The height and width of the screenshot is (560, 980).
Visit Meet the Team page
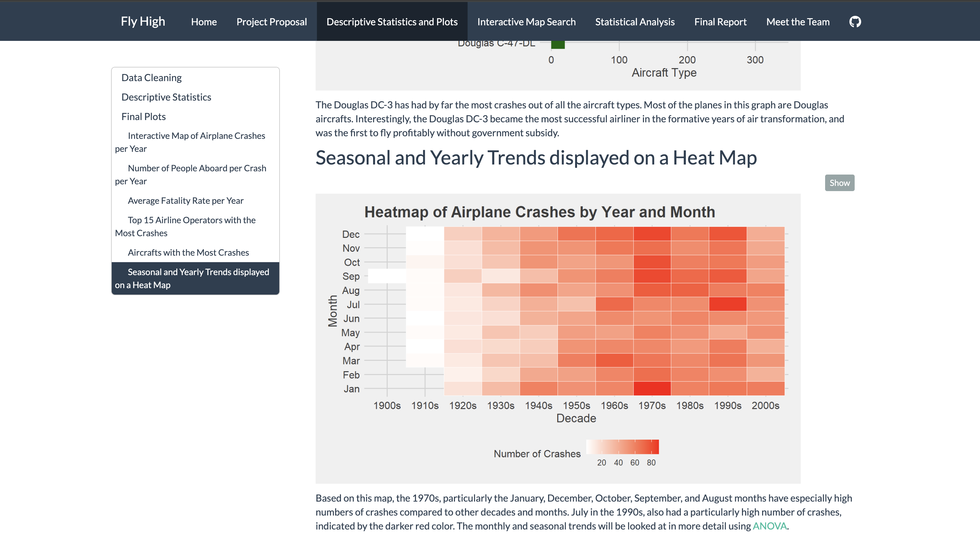798,21
